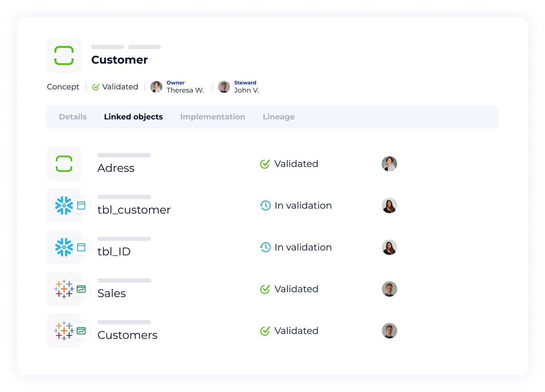Click the Validated status text in Sales row
This screenshot has height=392, width=545.
point(296,289)
